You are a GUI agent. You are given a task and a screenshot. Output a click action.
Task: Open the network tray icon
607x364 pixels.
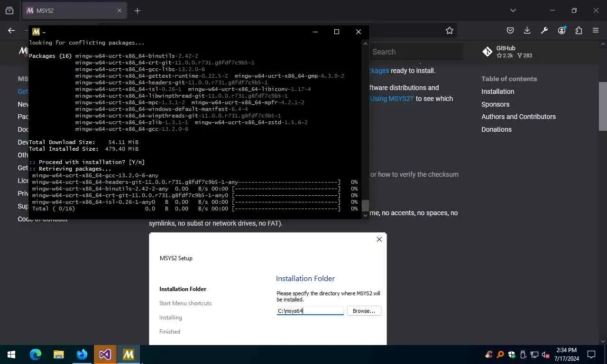coord(534,355)
